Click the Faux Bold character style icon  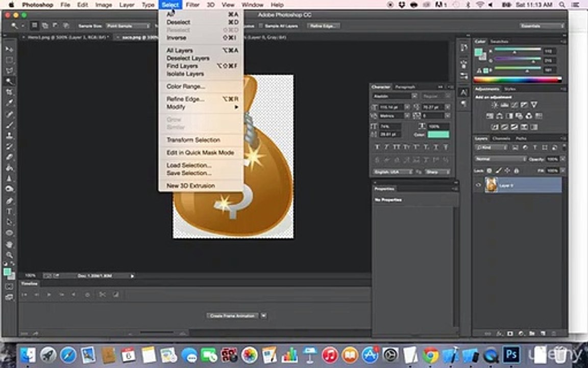377,147
